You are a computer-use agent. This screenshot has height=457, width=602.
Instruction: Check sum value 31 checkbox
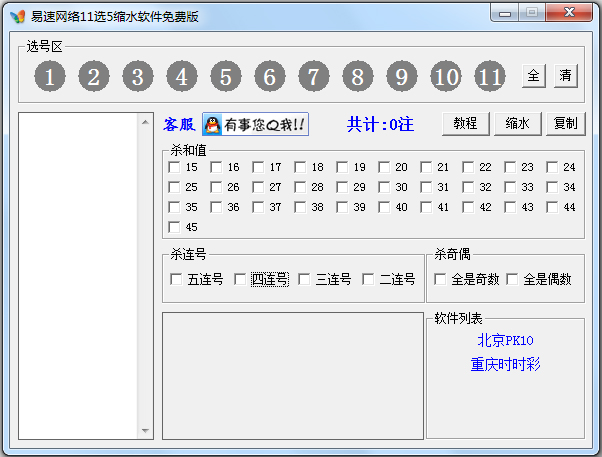[x=426, y=187]
